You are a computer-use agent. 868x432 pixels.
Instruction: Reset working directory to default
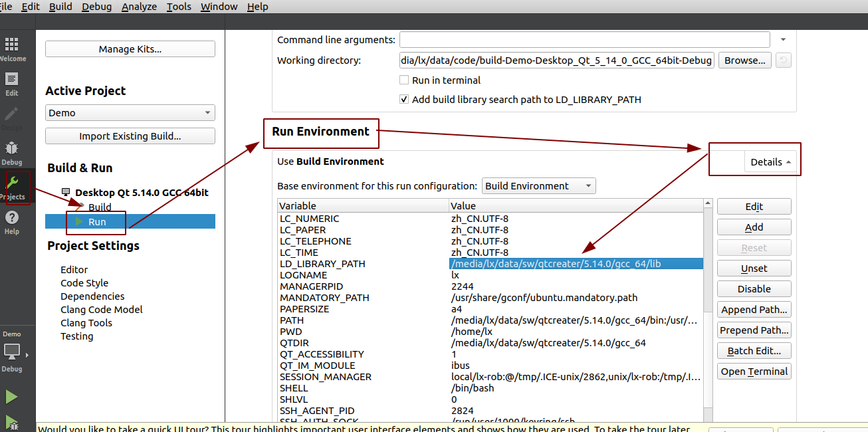(x=784, y=60)
